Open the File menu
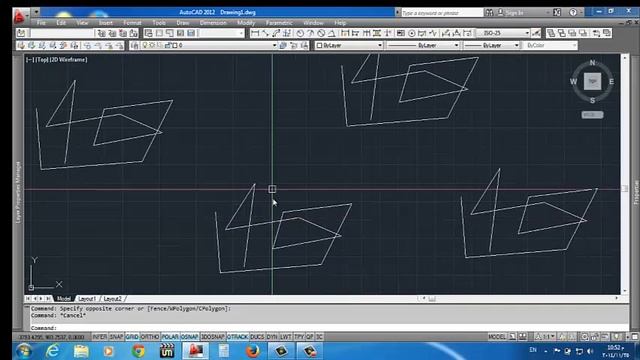This screenshot has width=640, height=360. [41, 23]
